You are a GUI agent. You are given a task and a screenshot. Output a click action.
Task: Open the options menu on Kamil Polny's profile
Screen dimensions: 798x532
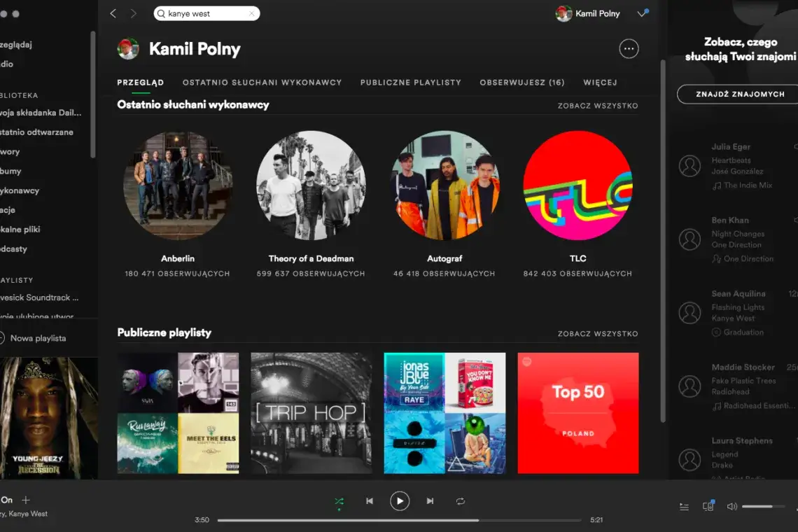click(629, 48)
